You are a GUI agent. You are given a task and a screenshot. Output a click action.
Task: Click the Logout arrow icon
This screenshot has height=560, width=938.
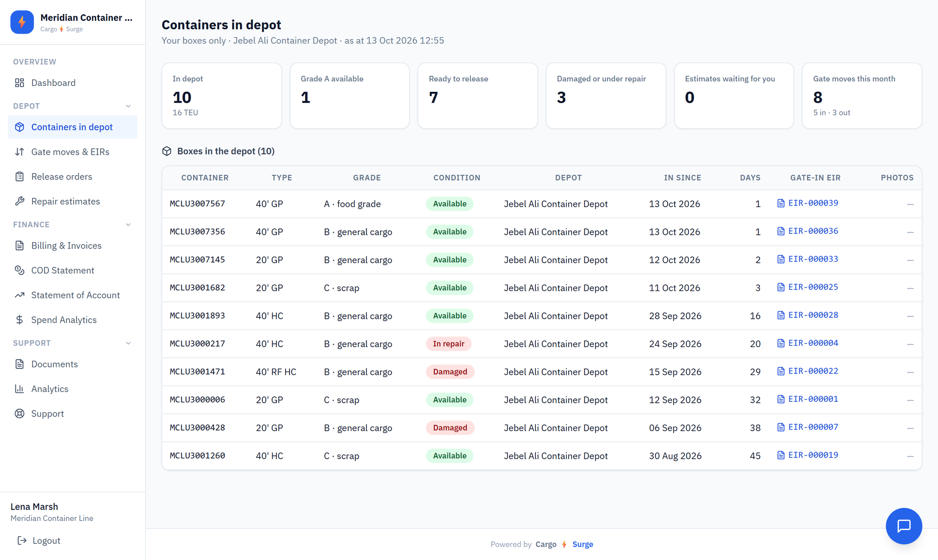click(22, 540)
